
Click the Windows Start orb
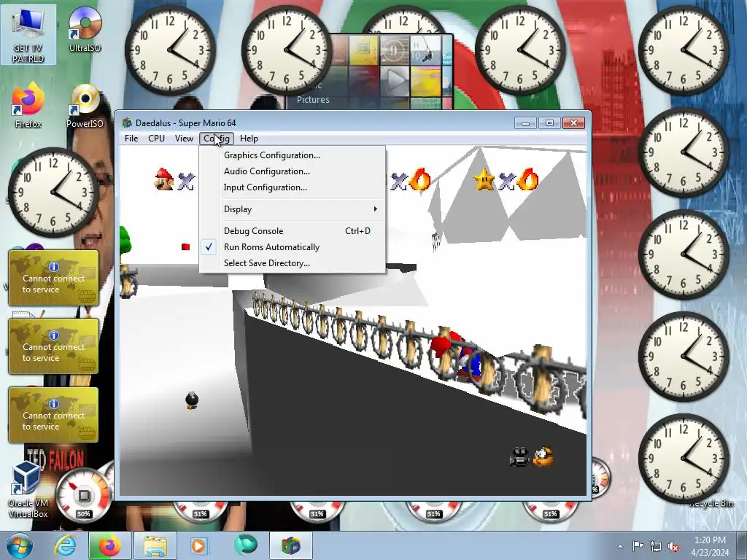point(19,545)
